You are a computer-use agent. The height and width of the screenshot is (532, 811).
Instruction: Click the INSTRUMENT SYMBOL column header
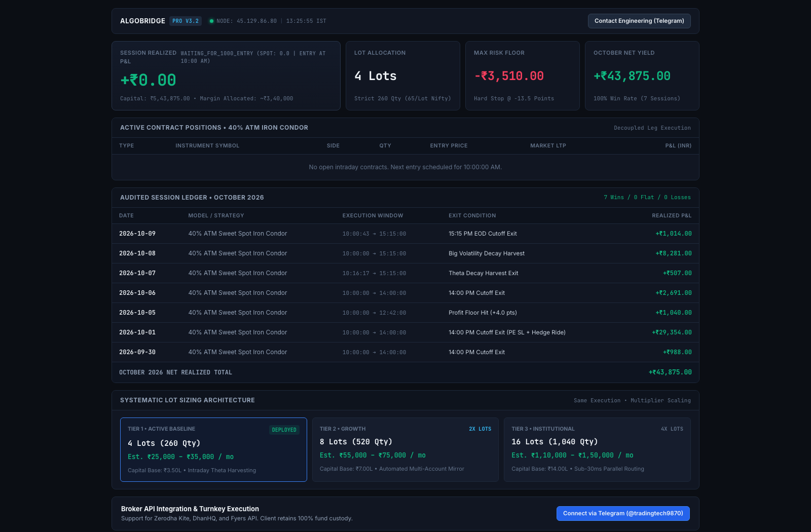tap(207, 146)
